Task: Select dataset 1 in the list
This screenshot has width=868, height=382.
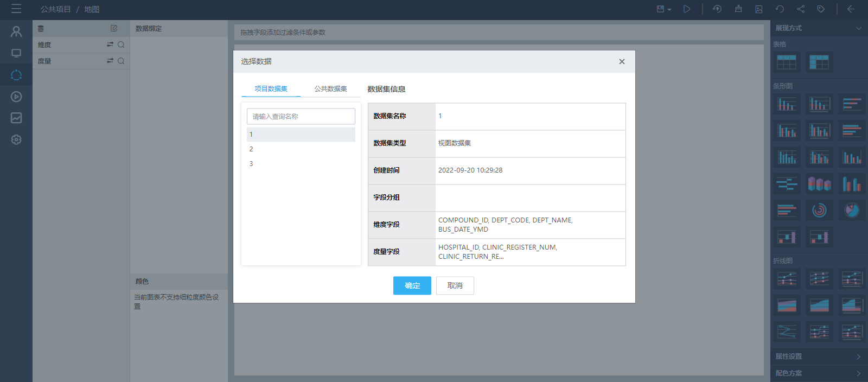Action: pyautogui.click(x=301, y=134)
